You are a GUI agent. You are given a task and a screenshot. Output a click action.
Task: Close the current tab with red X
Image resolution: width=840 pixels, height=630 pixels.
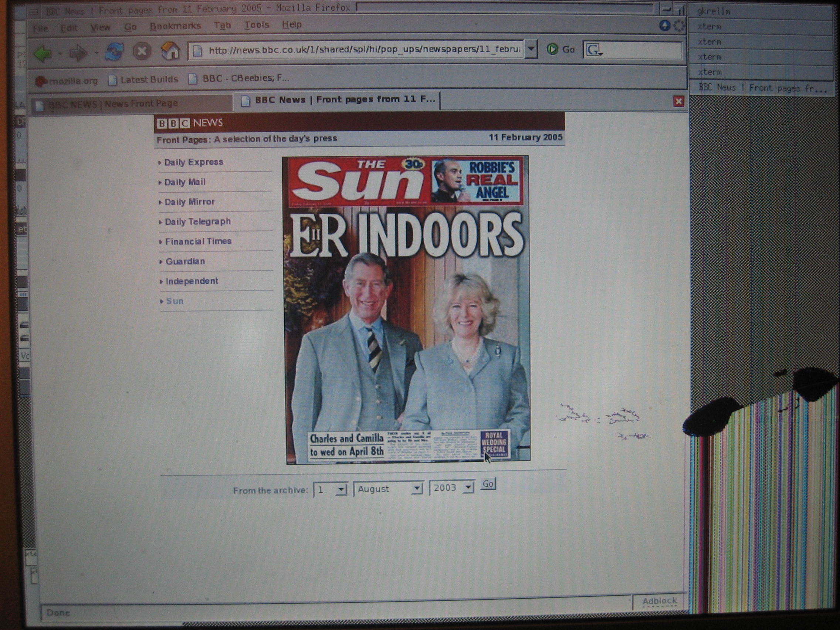click(678, 101)
